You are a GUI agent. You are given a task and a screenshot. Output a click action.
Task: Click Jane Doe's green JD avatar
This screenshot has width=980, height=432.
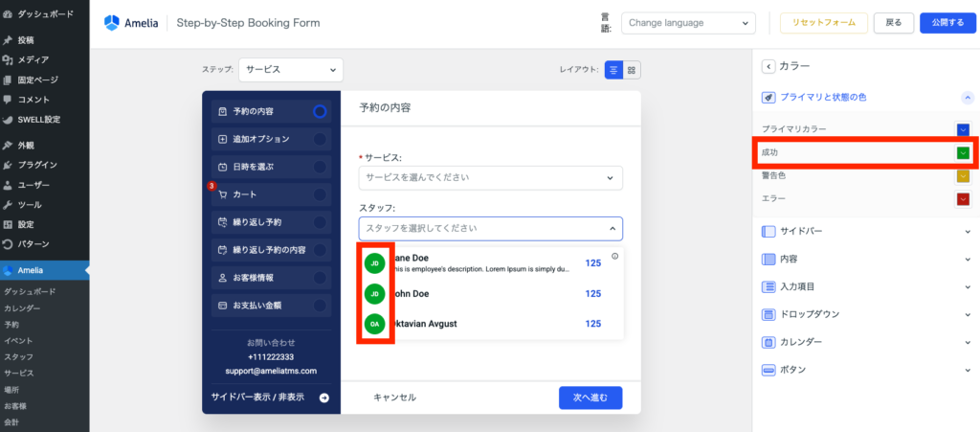coord(375,263)
